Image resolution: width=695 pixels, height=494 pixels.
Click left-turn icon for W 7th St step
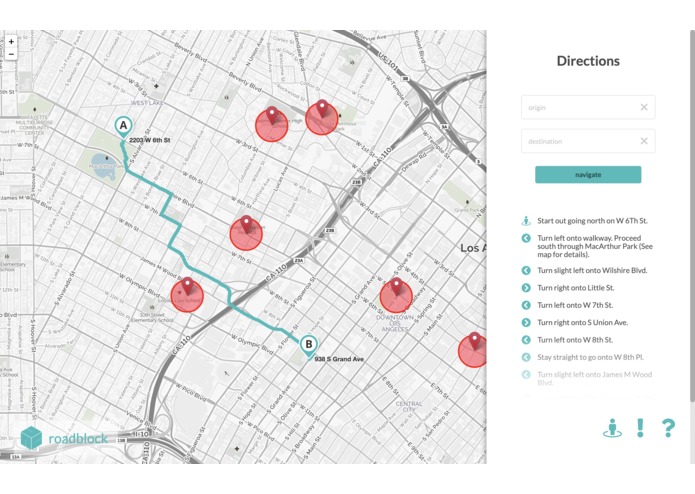coord(526,305)
